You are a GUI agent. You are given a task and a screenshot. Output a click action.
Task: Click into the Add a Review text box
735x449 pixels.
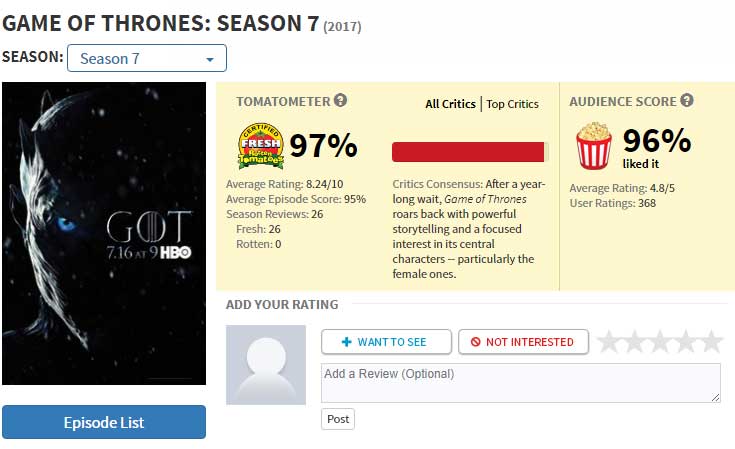521,383
